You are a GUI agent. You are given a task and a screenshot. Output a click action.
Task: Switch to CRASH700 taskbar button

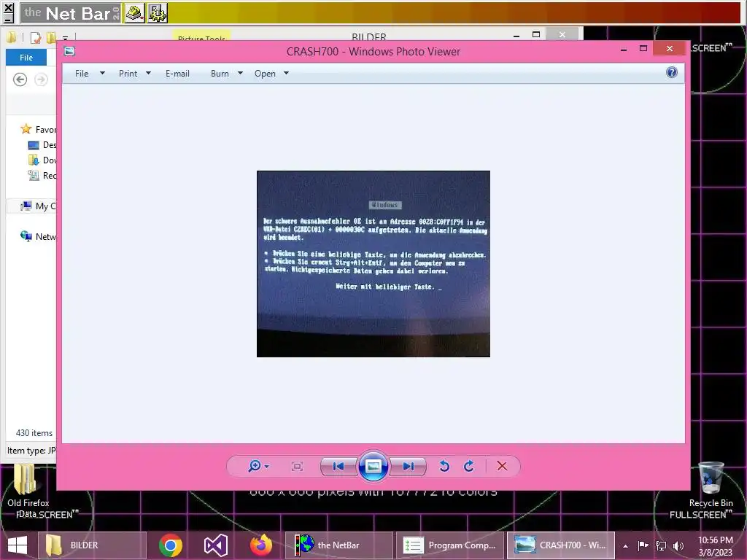click(x=561, y=545)
